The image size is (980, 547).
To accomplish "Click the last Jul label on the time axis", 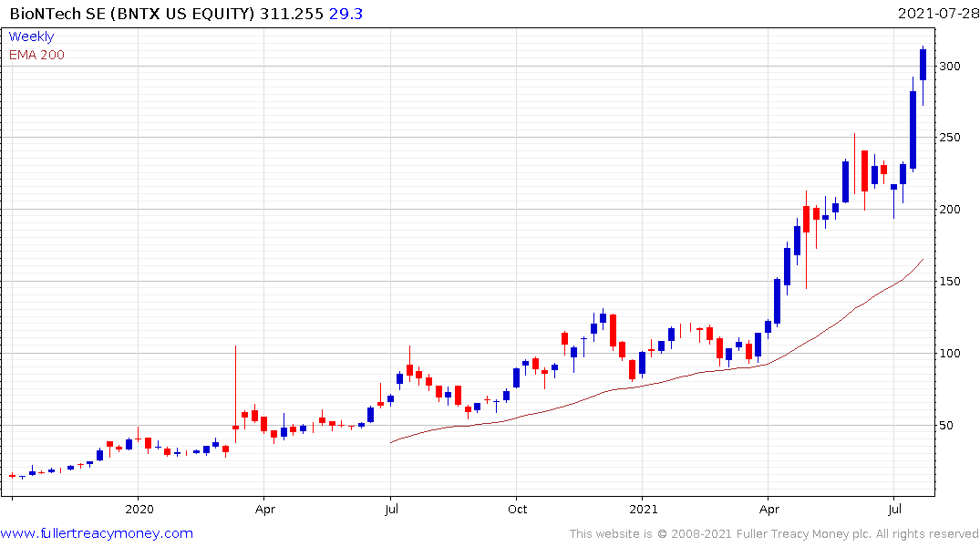I will click(895, 509).
